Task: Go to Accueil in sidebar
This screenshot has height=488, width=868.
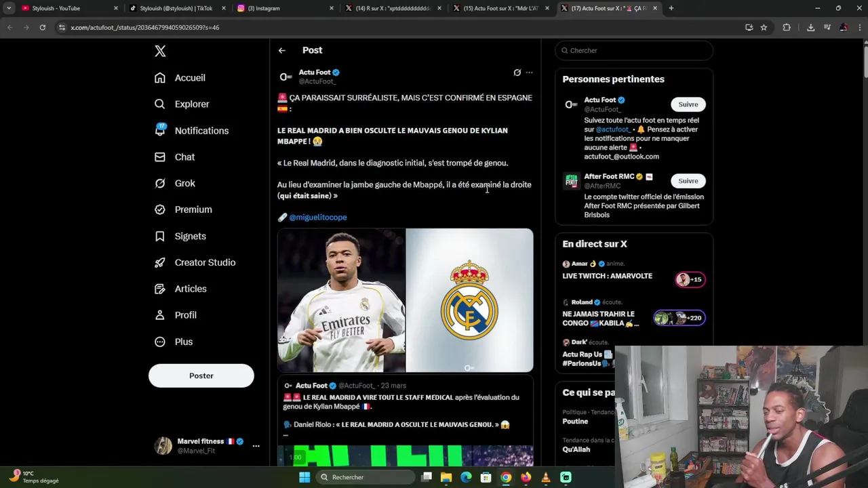Action: point(180,78)
